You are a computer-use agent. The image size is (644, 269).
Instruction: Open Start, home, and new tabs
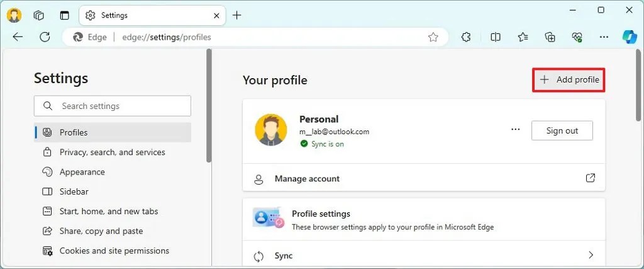(x=113, y=212)
